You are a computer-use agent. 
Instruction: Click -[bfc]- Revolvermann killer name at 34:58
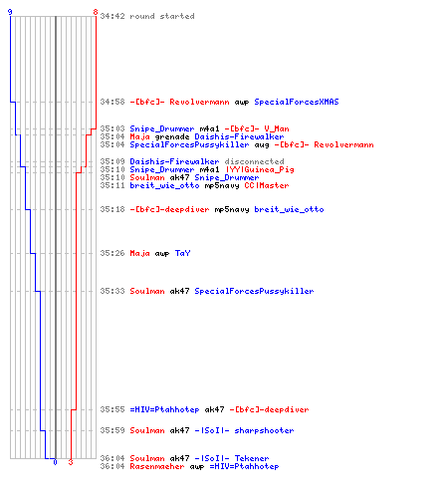pos(179,102)
